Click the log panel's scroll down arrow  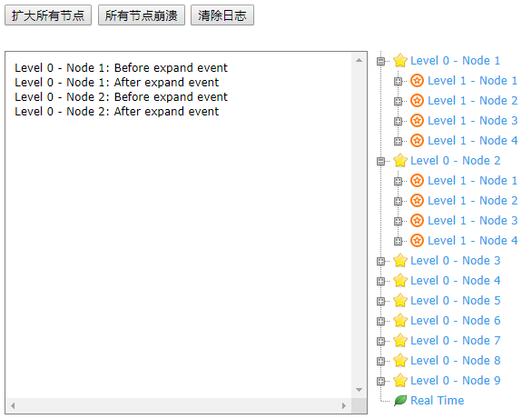(x=359, y=390)
